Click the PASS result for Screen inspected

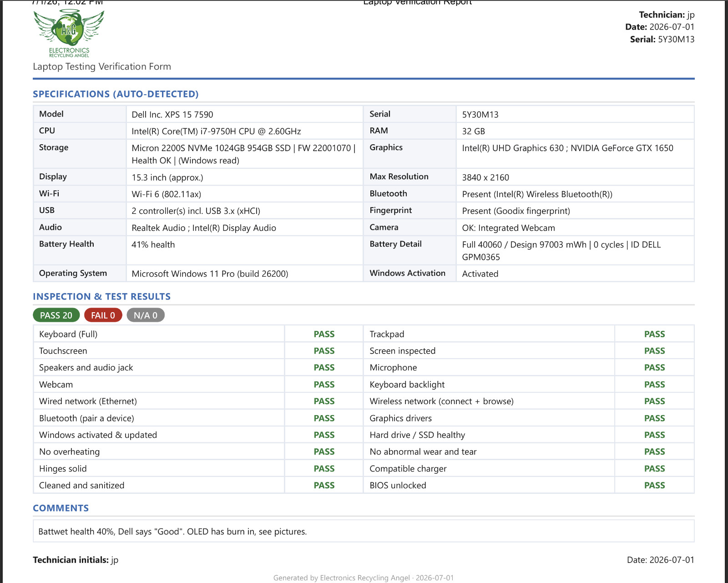[x=655, y=351]
